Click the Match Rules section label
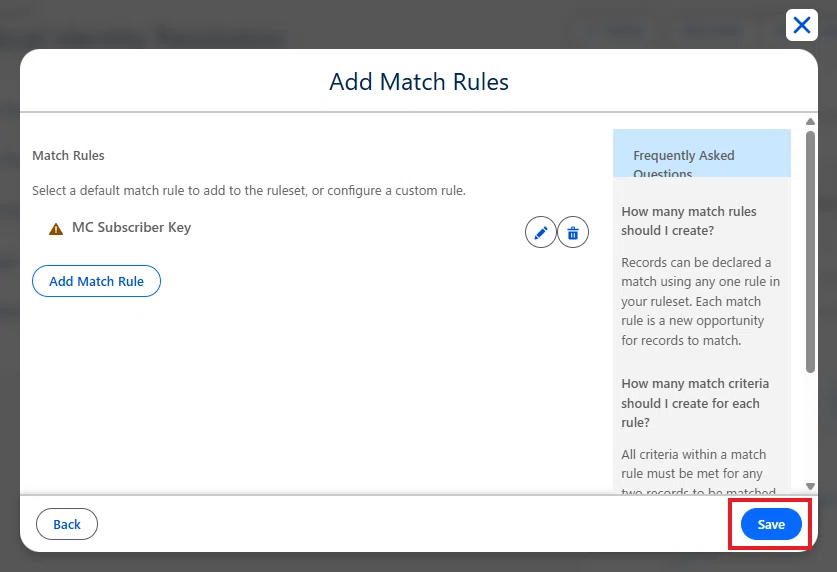Screen dimensions: 837x572 [68, 155]
